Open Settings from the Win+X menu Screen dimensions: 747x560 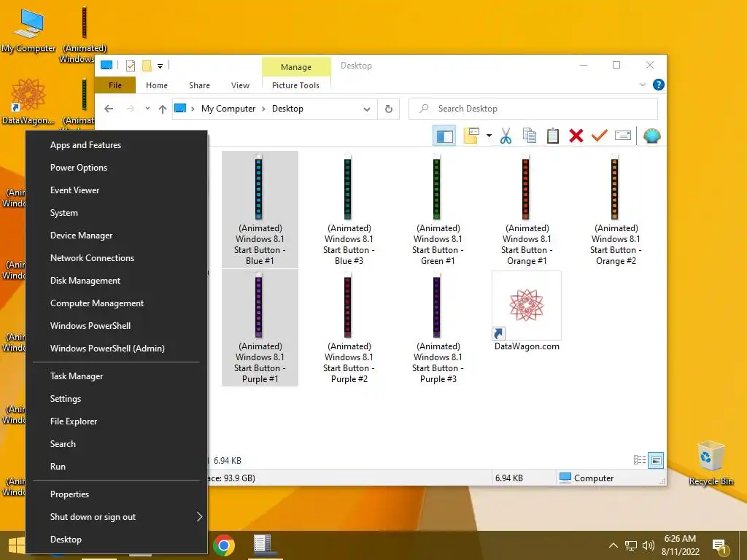point(117,399)
